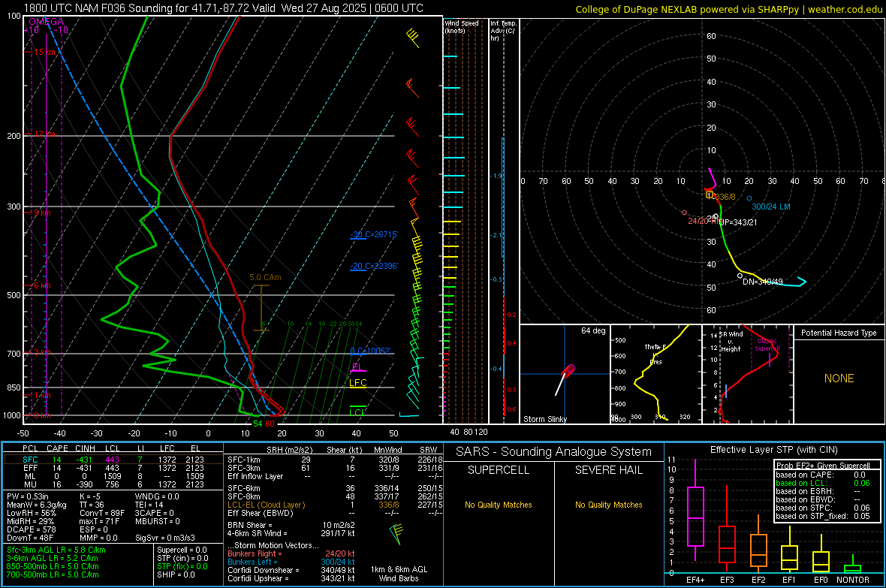Click the Sfc-3km AGL LR = 5.8 C/km line
Image resolution: width=886 pixels, height=588 pixels.
point(56,550)
